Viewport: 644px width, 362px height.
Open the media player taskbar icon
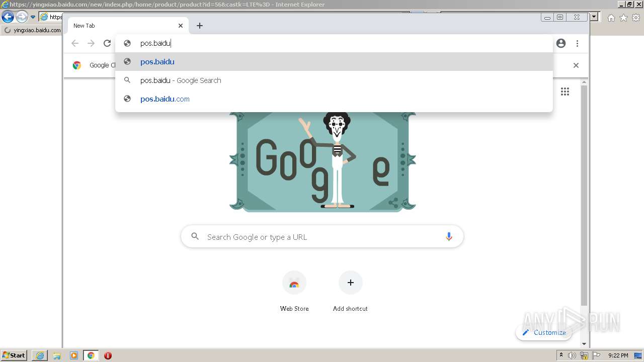click(74, 355)
